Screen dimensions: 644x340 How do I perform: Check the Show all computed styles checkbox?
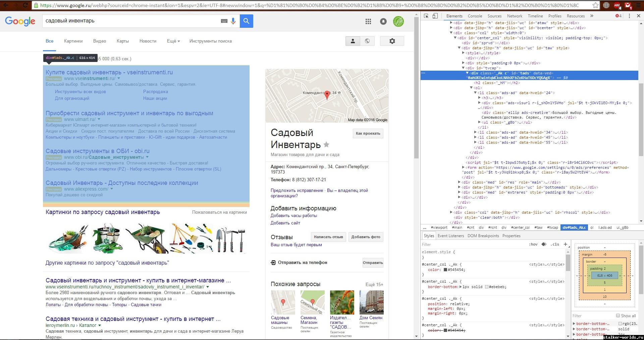point(618,316)
